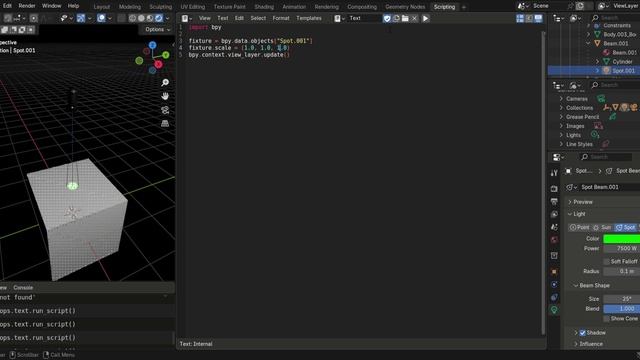Adjust the spot Size 25° field
This screenshot has height=360, width=640.
coord(622,299)
